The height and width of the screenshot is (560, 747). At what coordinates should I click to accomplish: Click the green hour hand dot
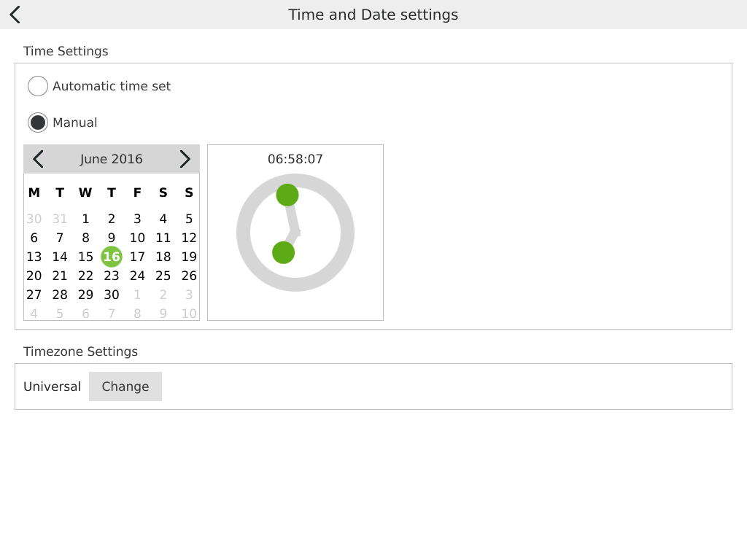click(x=283, y=253)
